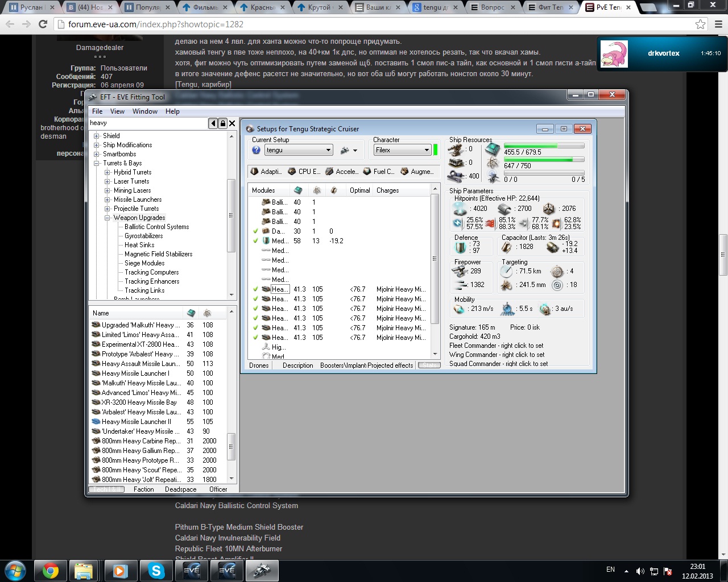The image size is (728, 582).
Task: Expand the Ship Modifications tree node
Action: [x=97, y=145]
